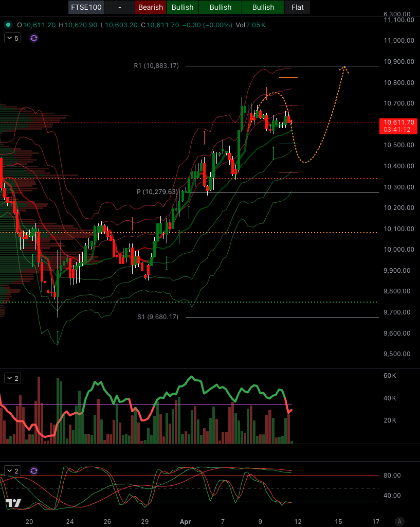Toggle the second Bullish status cell

click(x=220, y=7)
